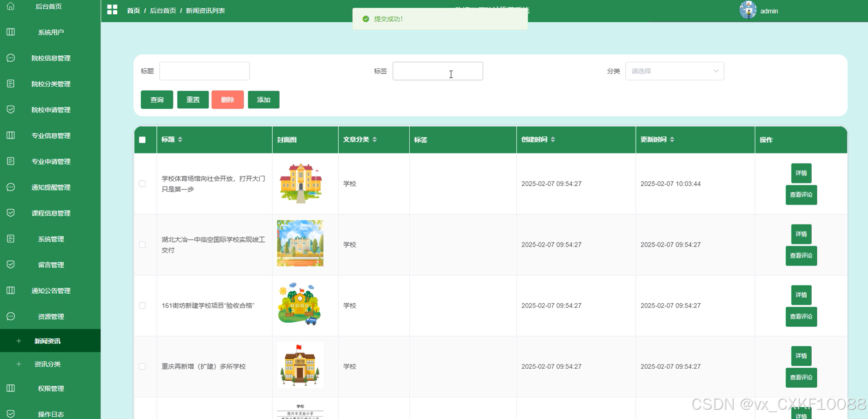Sort table by 标题 column arrows
This screenshot has width=868, height=419.
(x=180, y=140)
